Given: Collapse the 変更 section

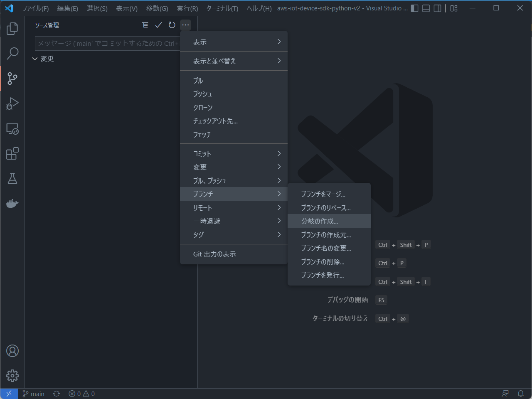Looking at the screenshot, I should tap(35, 59).
